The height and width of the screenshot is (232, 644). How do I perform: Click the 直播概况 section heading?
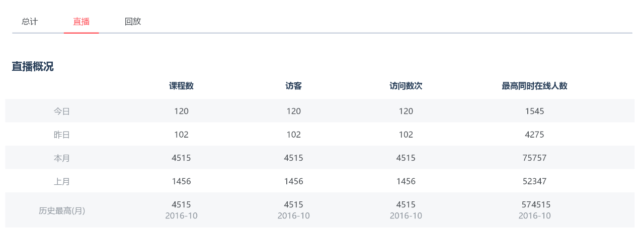(x=33, y=66)
